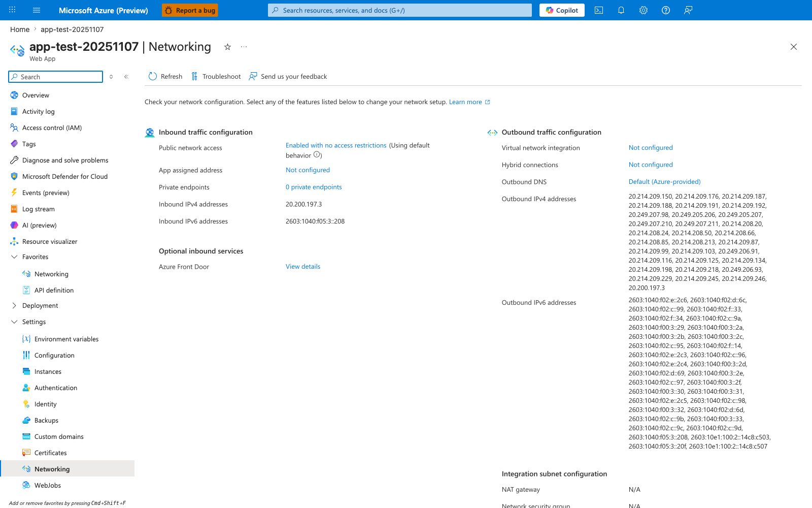The height and width of the screenshot is (508, 812).
Task: Open Virtual network integration Not configured link
Action: (651, 148)
